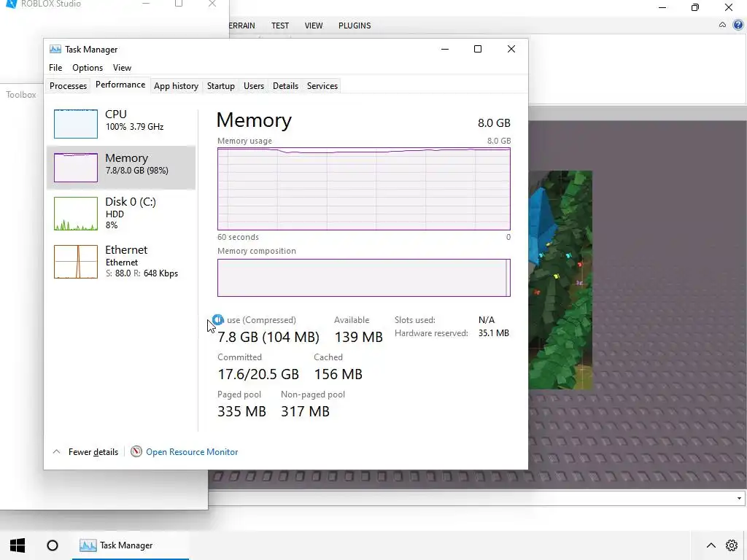Click the Hardware reserved 35.1 MB value
This screenshot has width=747, height=560.
494,333
